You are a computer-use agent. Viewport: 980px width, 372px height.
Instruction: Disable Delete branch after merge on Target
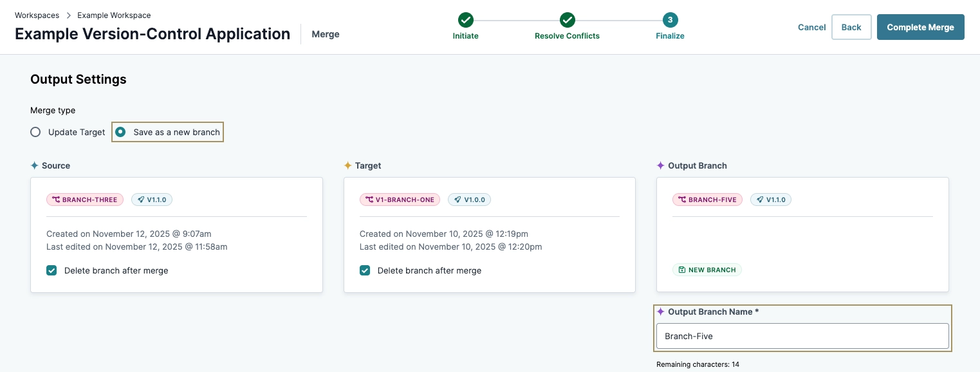[365, 270]
